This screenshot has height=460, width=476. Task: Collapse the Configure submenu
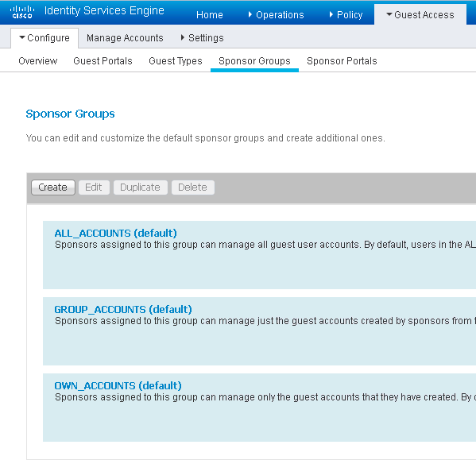[45, 38]
